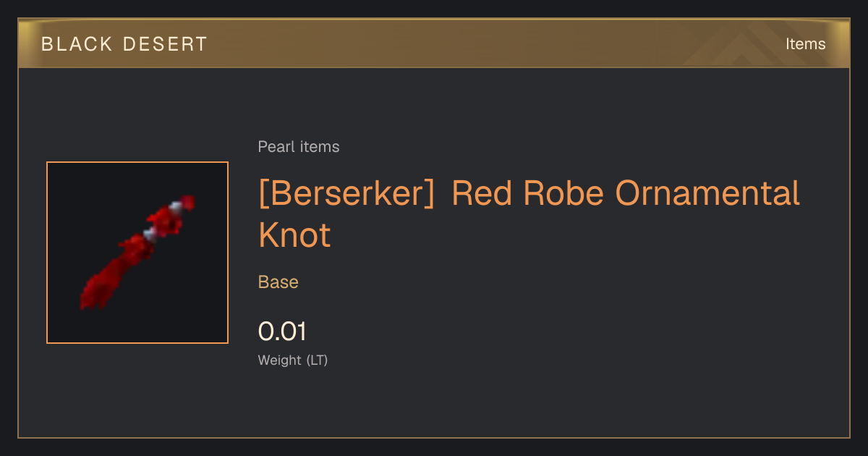Click the red tip atop the knot icon
The height and width of the screenshot is (456, 868).
188,200
